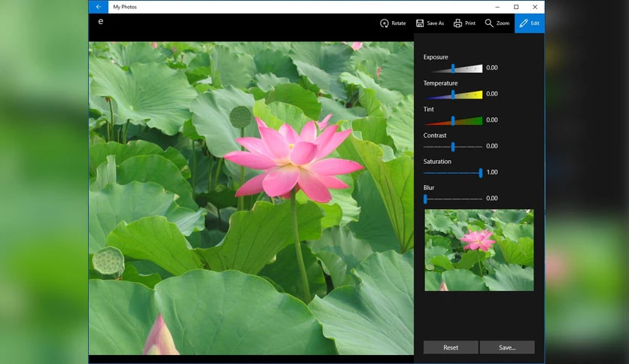Click the back arrow in title bar

pos(99,7)
